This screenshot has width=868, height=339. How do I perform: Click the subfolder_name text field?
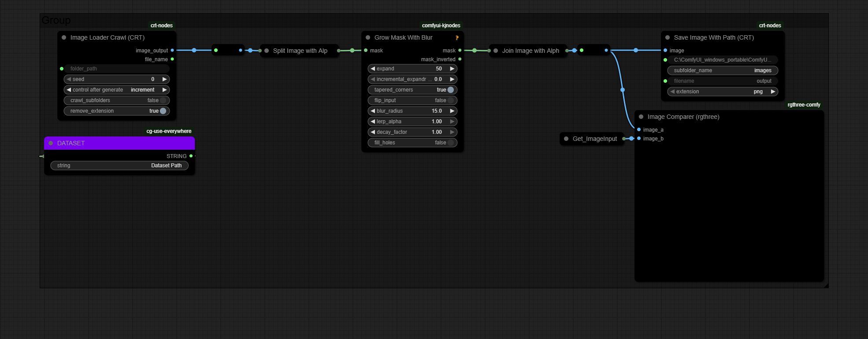pyautogui.click(x=723, y=70)
